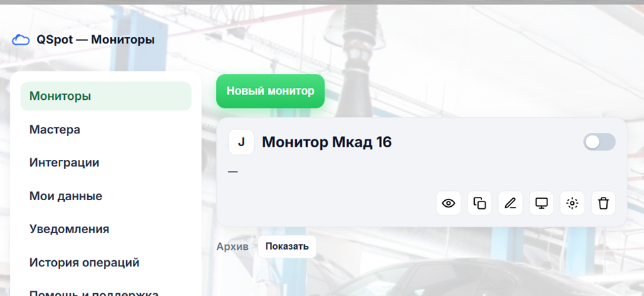Click the QSpot cloud logo icon
644x296 pixels.
pyautogui.click(x=20, y=40)
